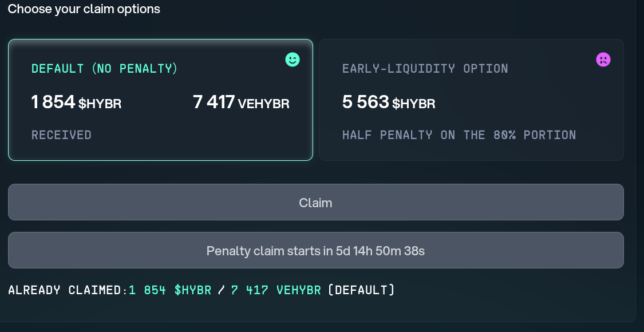Click the VEHYBR token label in Default card
The height and width of the screenshot is (332, 644).
click(263, 104)
